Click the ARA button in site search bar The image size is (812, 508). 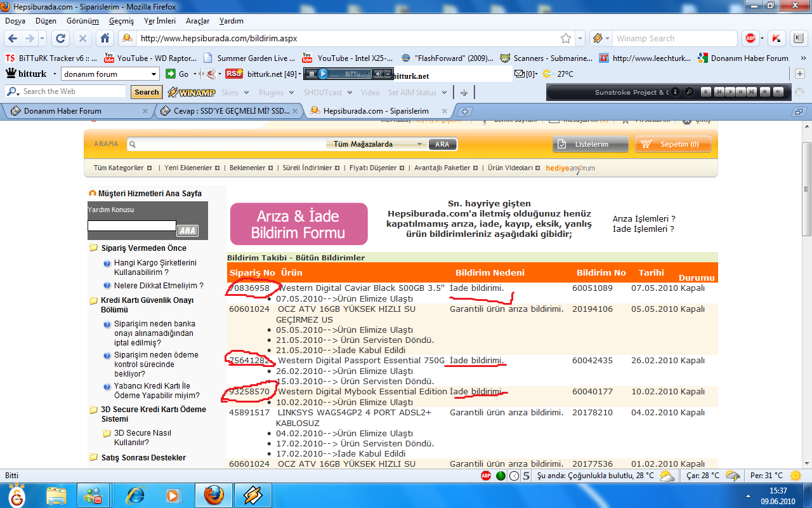coord(442,144)
